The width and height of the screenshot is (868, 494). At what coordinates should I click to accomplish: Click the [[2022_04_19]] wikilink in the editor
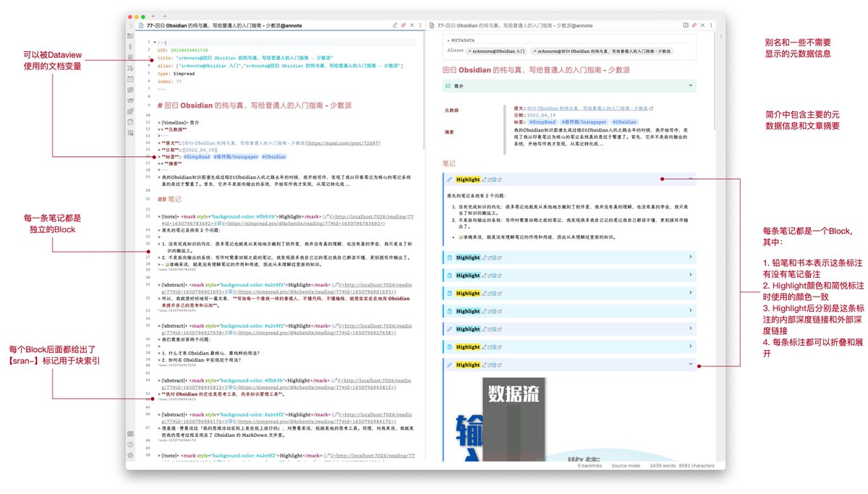click(x=200, y=150)
